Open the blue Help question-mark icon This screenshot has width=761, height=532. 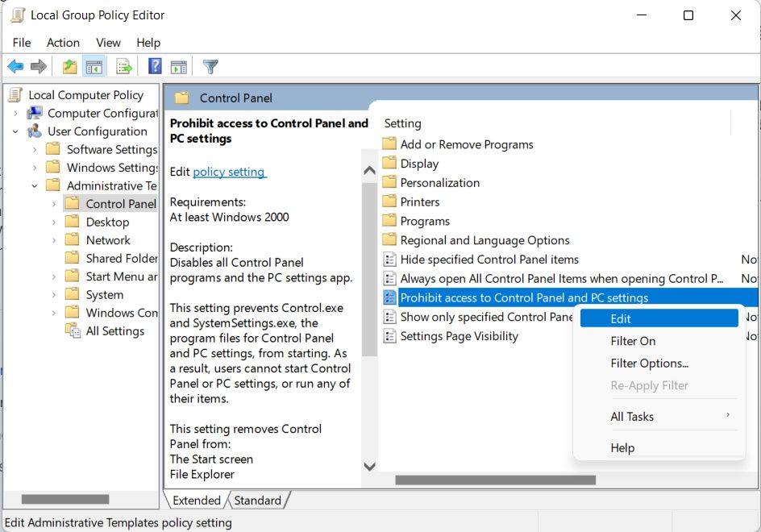coord(155,66)
